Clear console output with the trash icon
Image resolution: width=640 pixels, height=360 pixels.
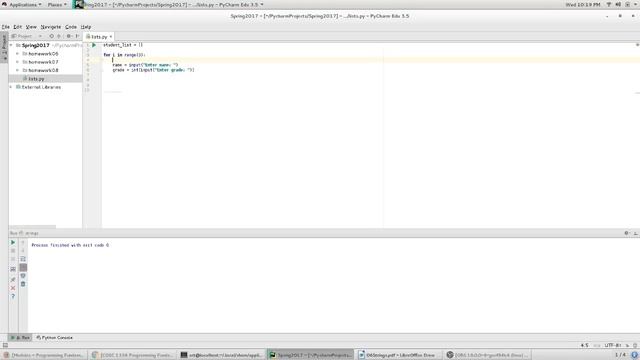coord(23,284)
